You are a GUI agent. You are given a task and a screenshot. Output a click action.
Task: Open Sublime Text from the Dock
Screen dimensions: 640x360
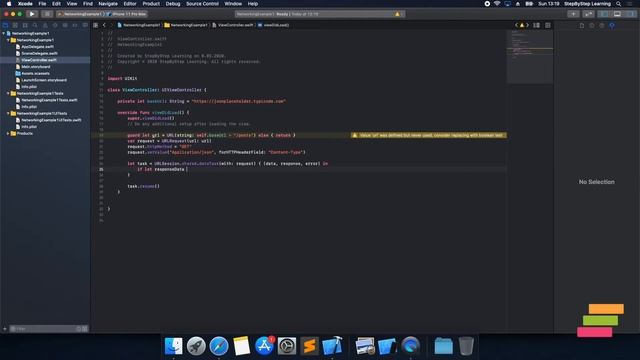[x=309, y=346]
